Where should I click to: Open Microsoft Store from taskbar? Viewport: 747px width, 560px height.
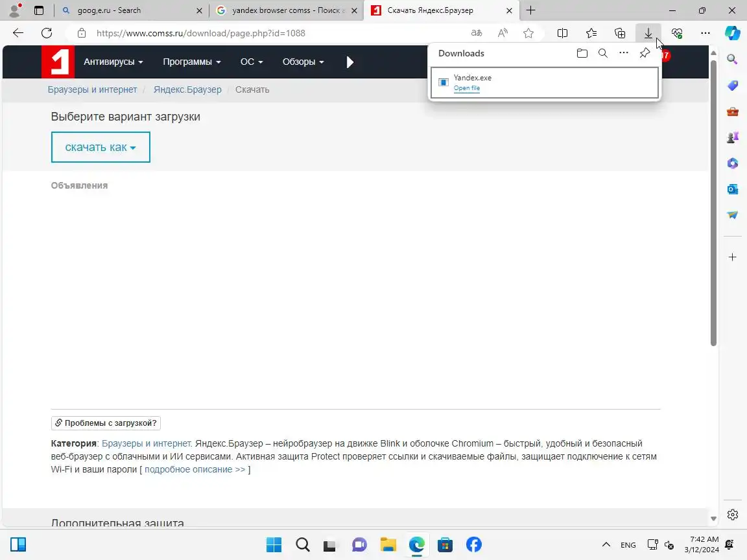click(445, 544)
